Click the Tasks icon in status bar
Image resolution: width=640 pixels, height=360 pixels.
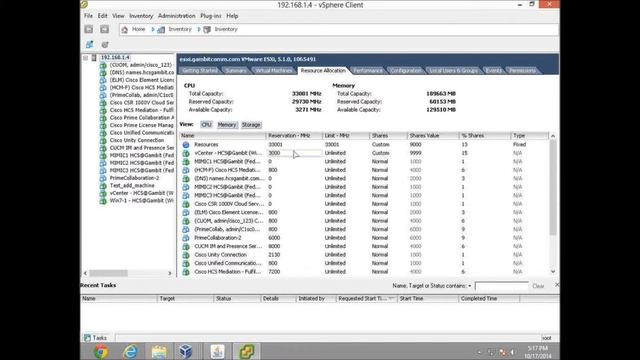coord(87,338)
